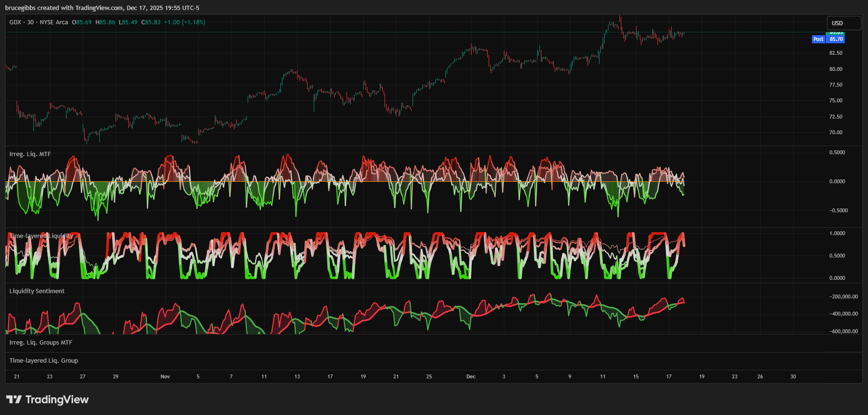The image size is (868, 415).
Task: Expand the Irreg. Liq. Groups MTF pane
Action: pyautogui.click(x=41, y=343)
